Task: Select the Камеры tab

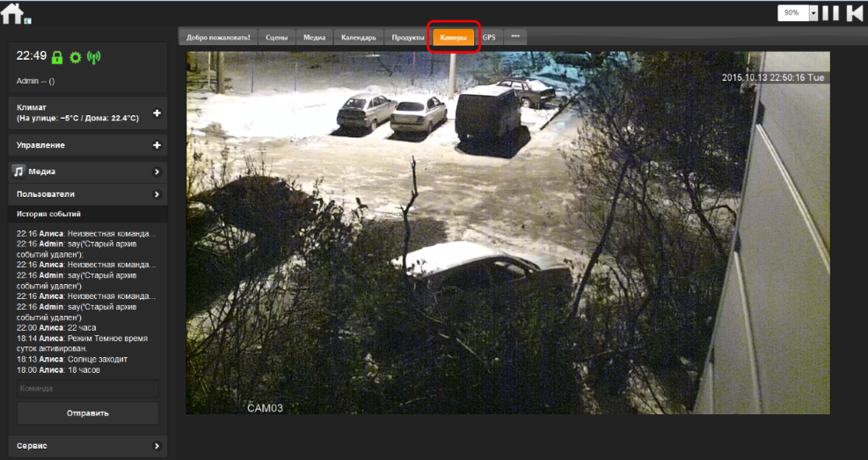Action: pos(454,38)
